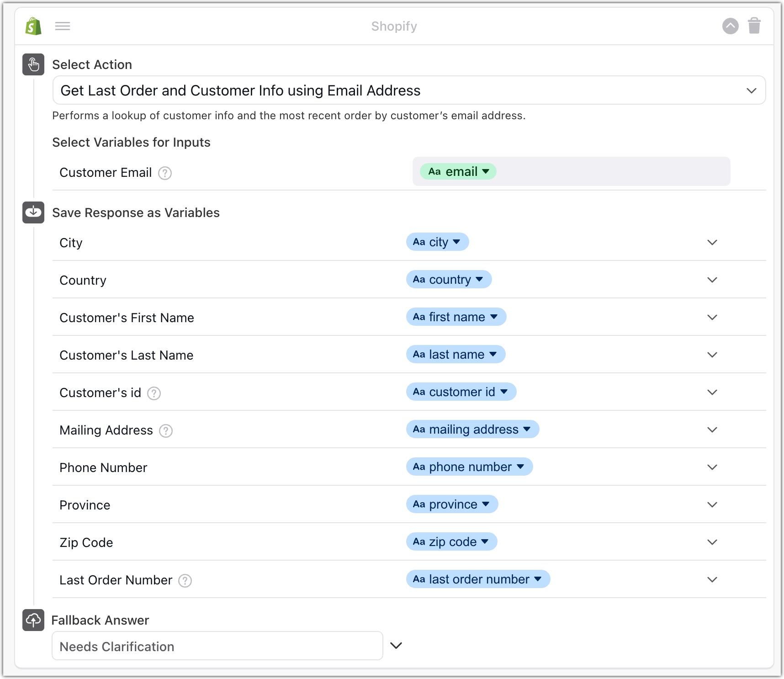This screenshot has width=784, height=679.
Task: Open help tooltip beside Customer Email
Action: coord(165,173)
